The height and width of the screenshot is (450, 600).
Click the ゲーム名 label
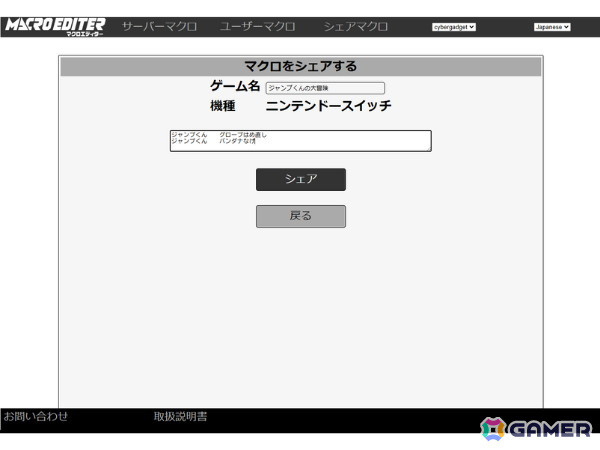(235, 86)
